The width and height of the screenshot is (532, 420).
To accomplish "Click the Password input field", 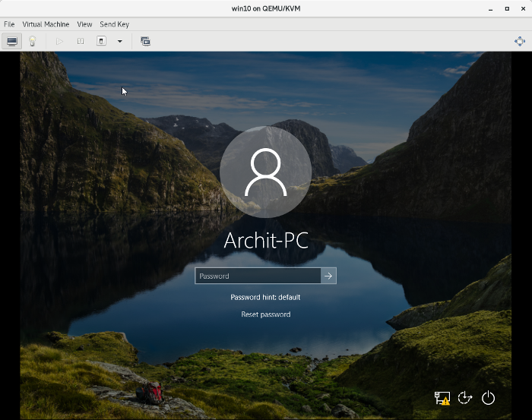I will point(258,276).
